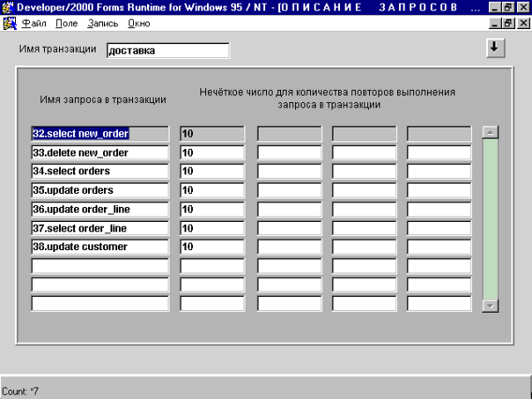Click the form document icon beside Файл
532x399 pixels.
pyautogui.click(x=10, y=24)
